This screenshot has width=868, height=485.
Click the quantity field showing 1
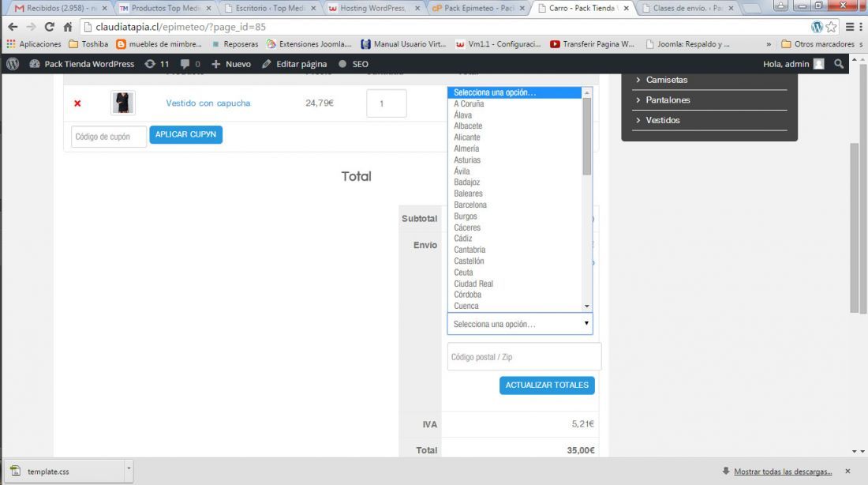pos(387,103)
